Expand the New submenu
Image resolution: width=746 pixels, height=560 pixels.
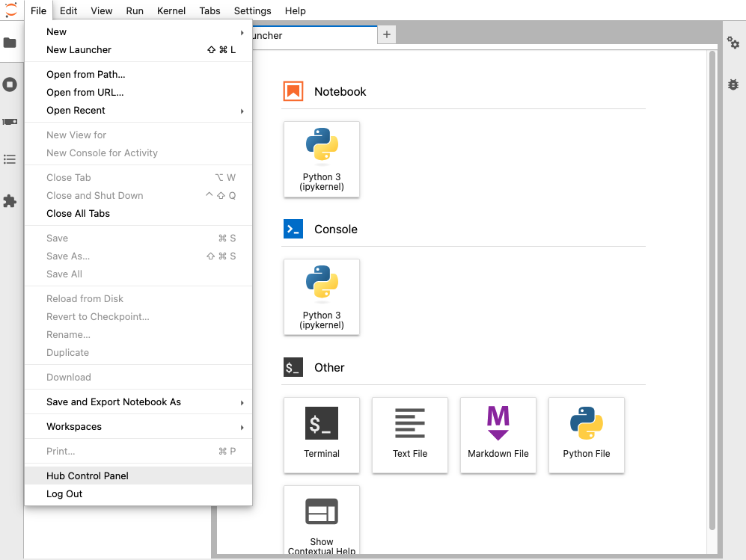pyautogui.click(x=138, y=32)
